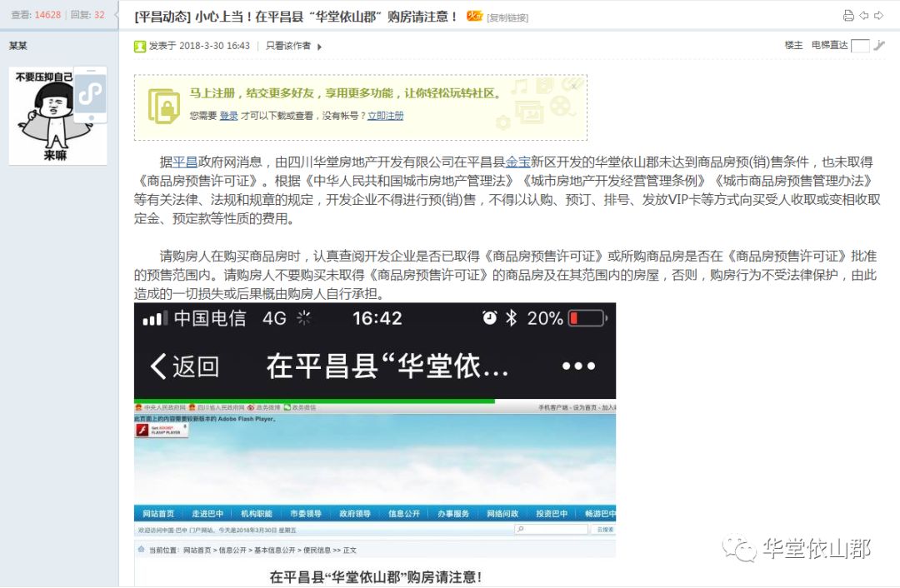This screenshot has height=588, width=900.
Task: Click the elevator go icon beside floor input
Action: (x=879, y=45)
